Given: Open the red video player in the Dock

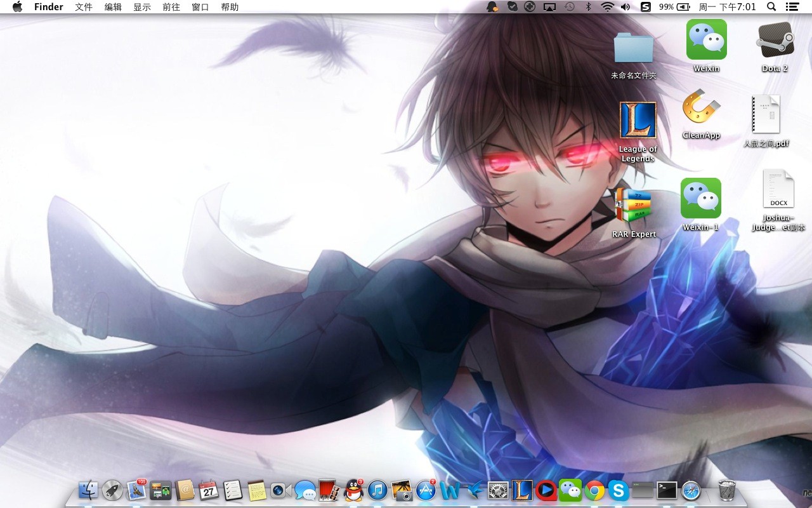Looking at the screenshot, I should click(546, 490).
